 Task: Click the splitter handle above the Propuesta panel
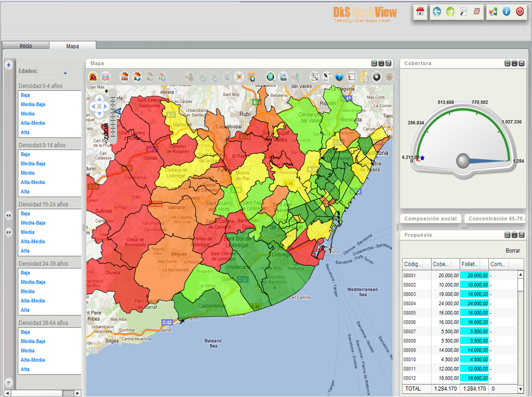coord(464,227)
